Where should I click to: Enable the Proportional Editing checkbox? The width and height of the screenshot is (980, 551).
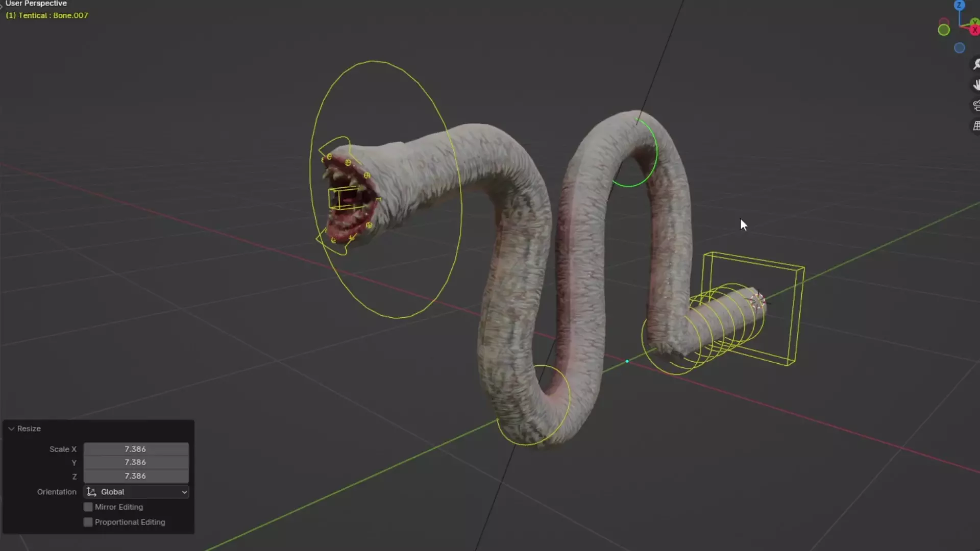(x=88, y=522)
